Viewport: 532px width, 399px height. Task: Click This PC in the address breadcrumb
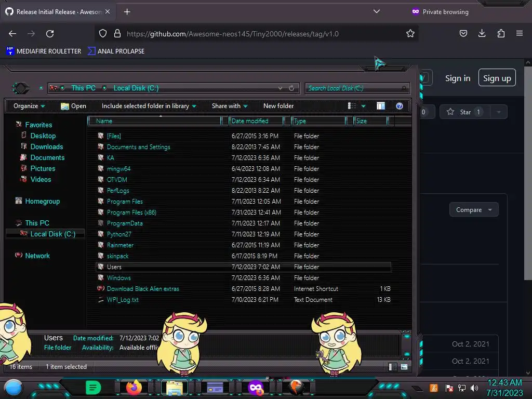83,88
